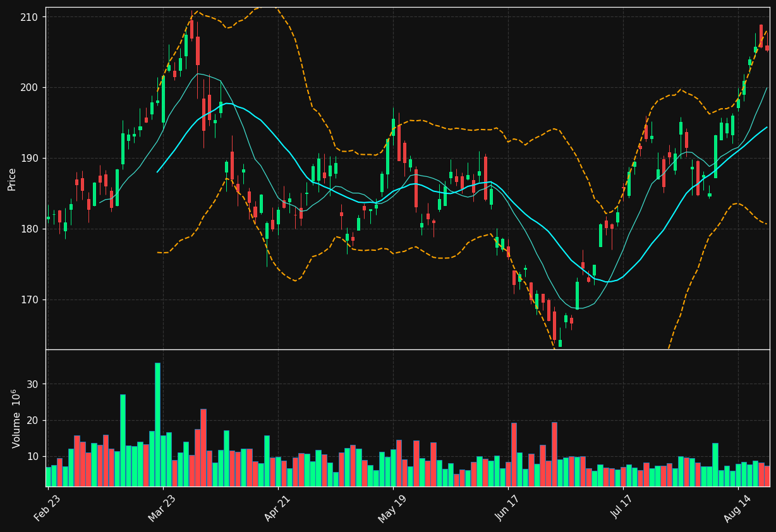Click the 20 volume axis label

click(32, 421)
